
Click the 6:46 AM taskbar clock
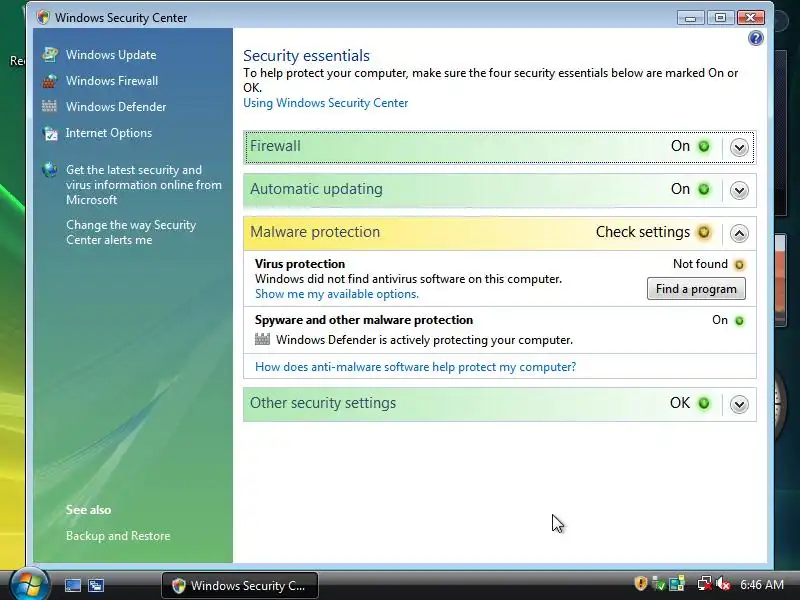[x=762, y=584]
